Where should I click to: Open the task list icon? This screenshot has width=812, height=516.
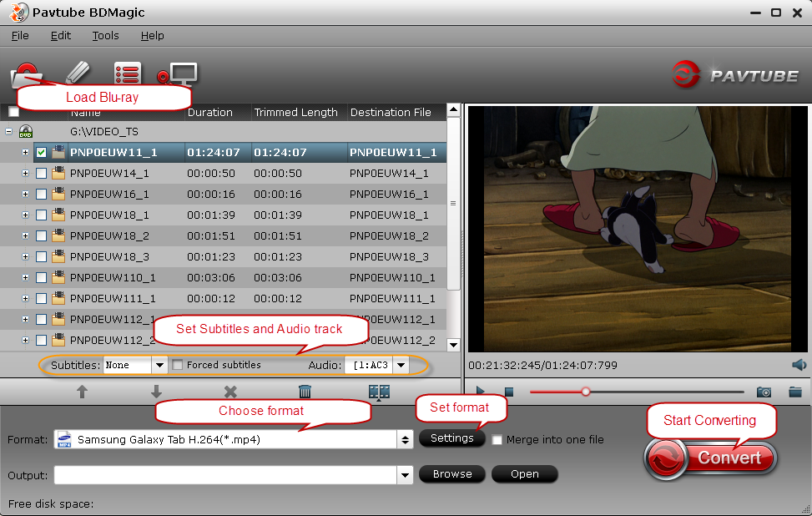[128, 73]
